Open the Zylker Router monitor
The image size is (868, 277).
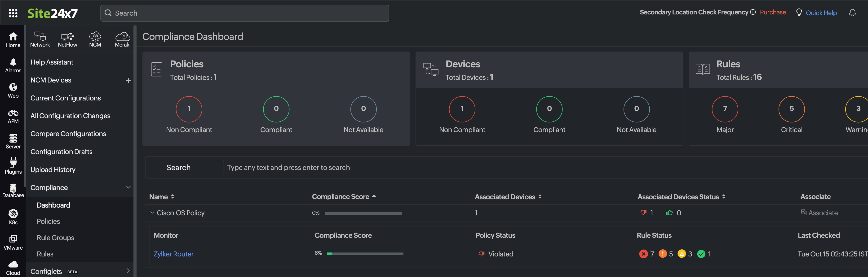(x=173, y=254)
